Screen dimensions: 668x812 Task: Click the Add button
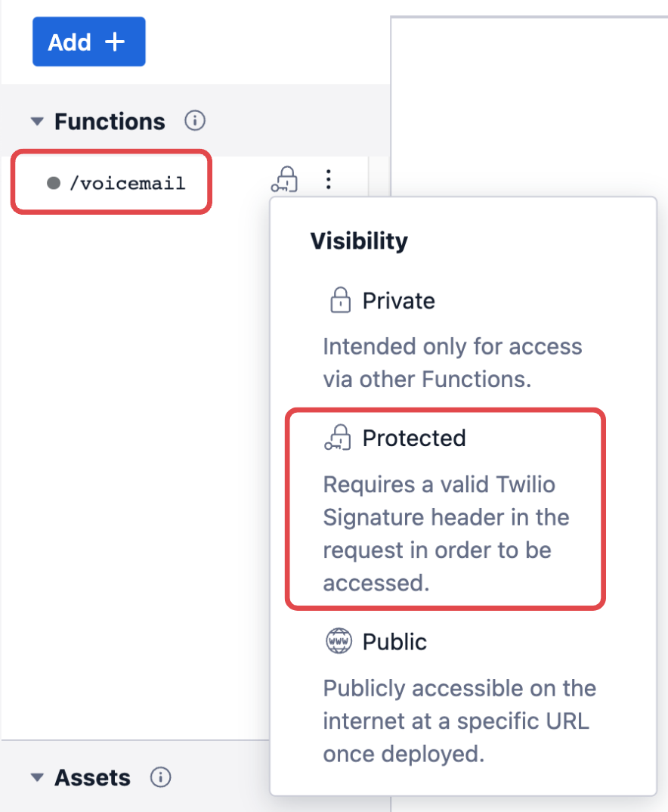(88, 42)
